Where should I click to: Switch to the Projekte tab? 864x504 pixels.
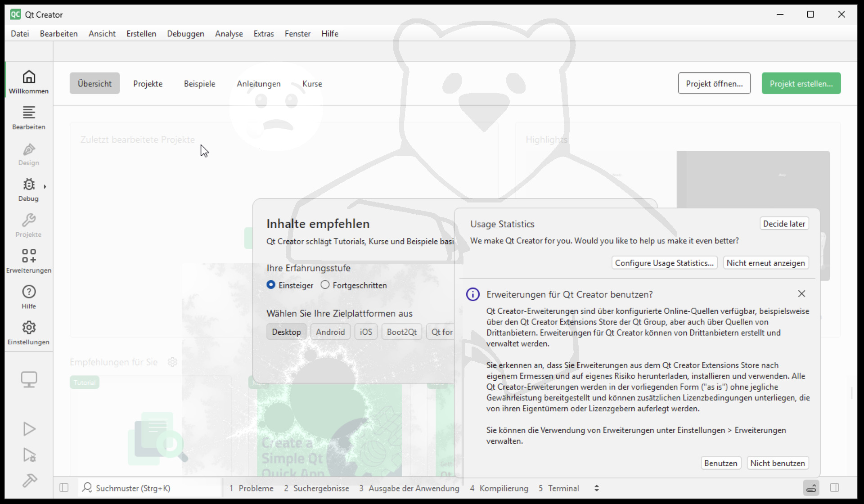[148, 83]
